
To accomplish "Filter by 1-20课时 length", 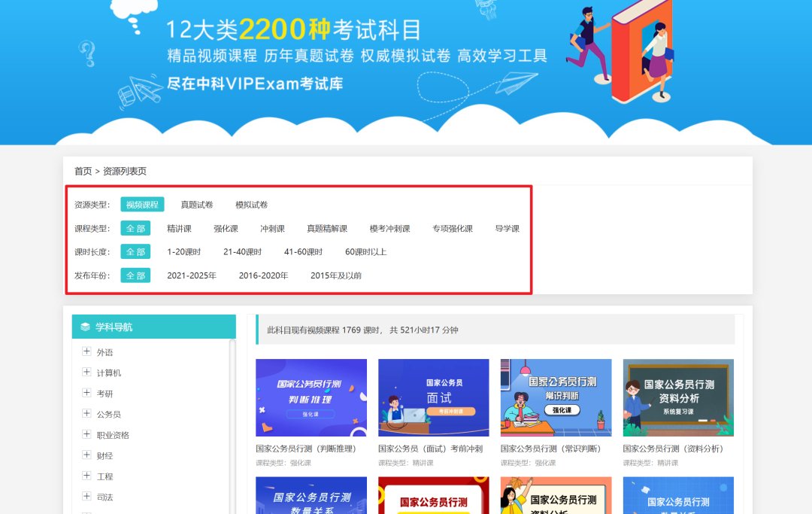I will [x=184, y=252].
